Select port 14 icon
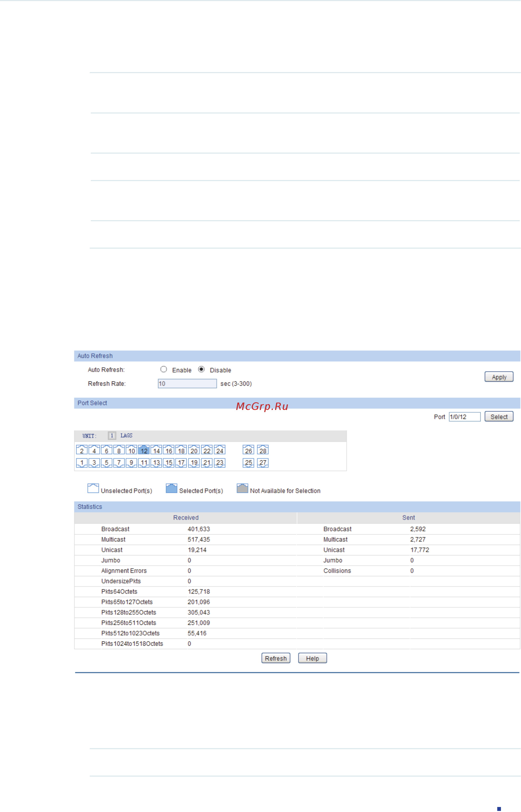Image resolution: width=521 pixels, height=812 pixels. 156,450
